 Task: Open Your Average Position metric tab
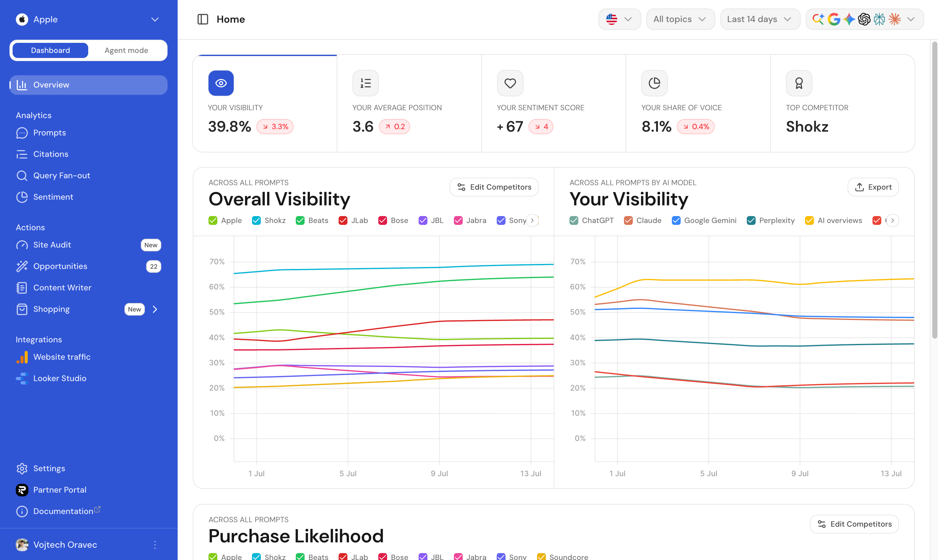[409, 103]
